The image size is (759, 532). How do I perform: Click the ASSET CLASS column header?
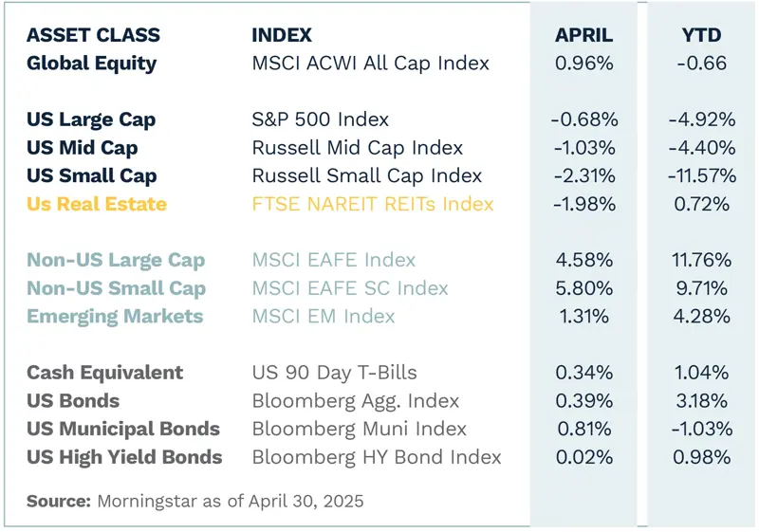point(93,36)
